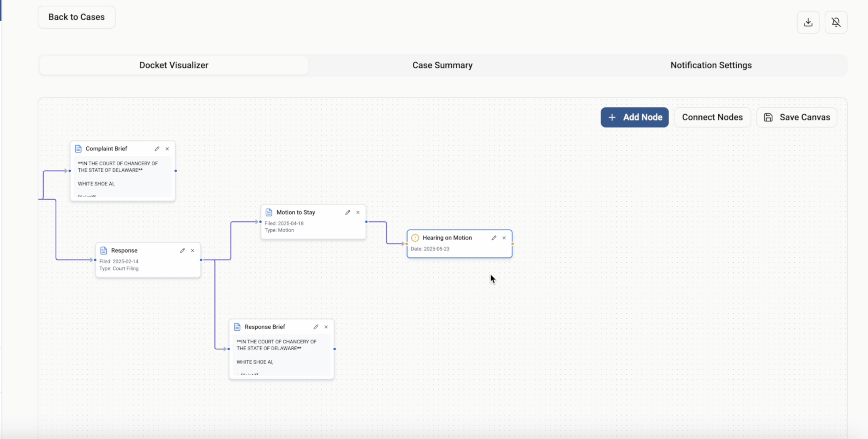Screen dimensions: 868x439
Task: Click the Connect Nodes button
Action: [712, 117]
